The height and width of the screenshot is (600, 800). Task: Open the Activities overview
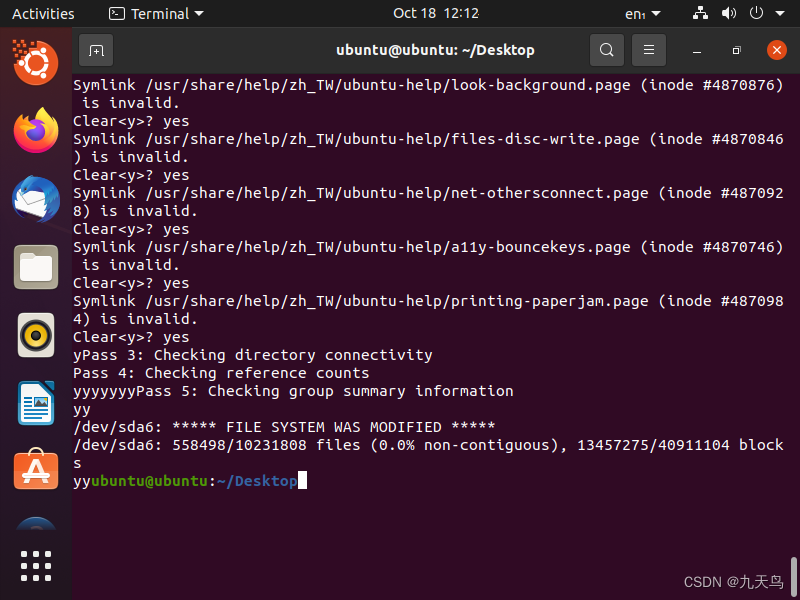point(43,14)
